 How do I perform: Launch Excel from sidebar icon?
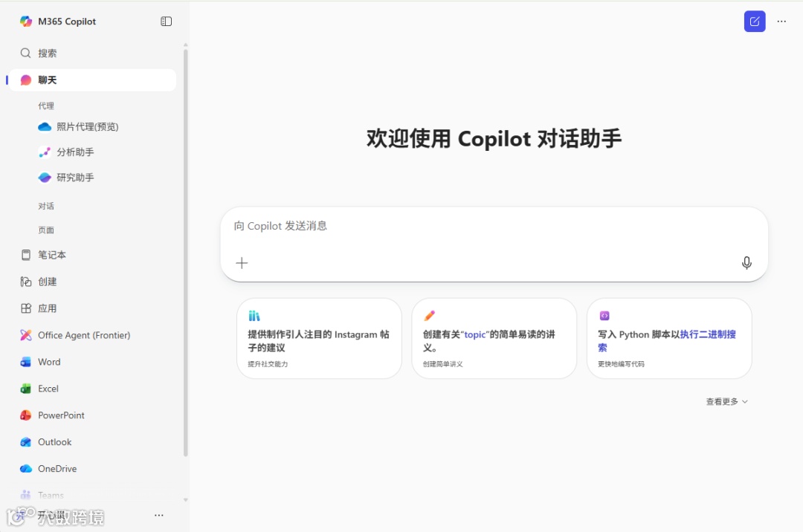[25, 389]
